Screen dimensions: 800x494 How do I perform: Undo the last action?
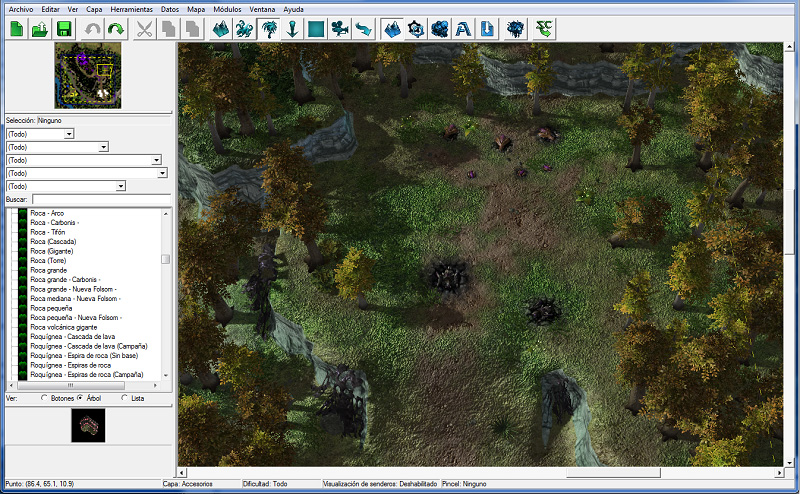[92, 29]
